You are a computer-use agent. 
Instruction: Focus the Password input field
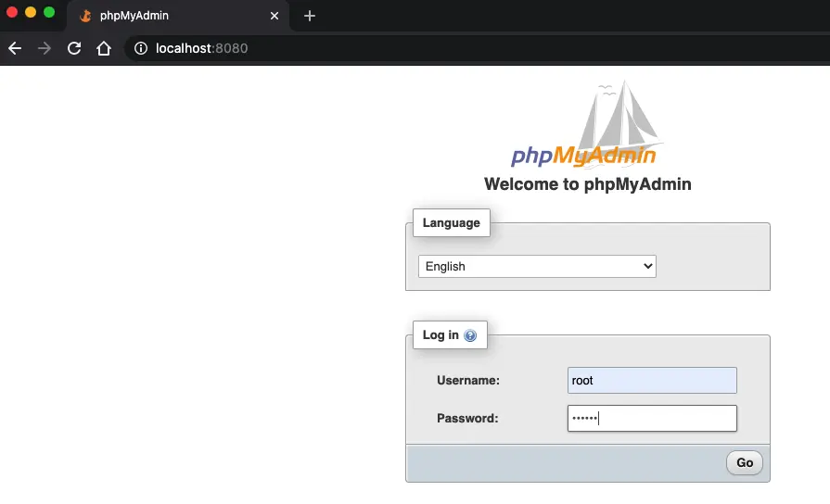652,419
